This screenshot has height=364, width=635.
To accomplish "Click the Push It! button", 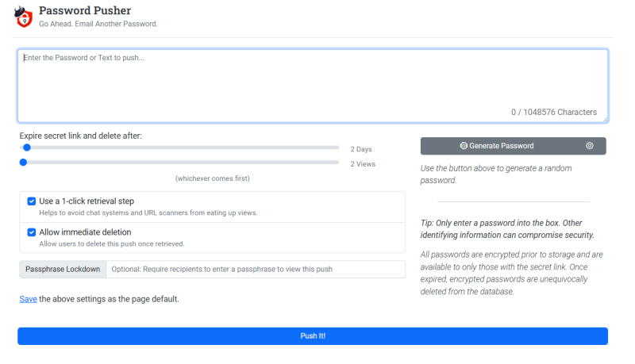I will [313, 336].
